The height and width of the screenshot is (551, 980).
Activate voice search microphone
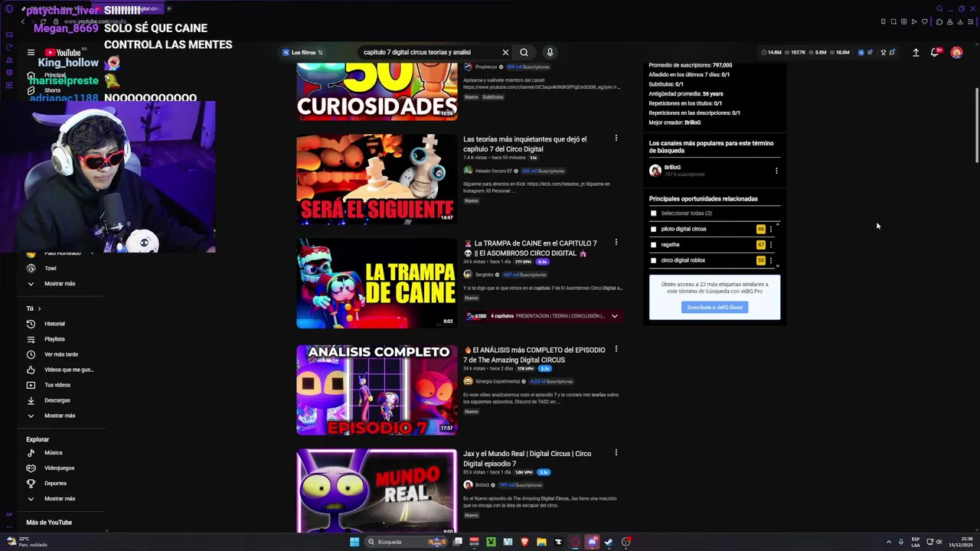[550, 53]
